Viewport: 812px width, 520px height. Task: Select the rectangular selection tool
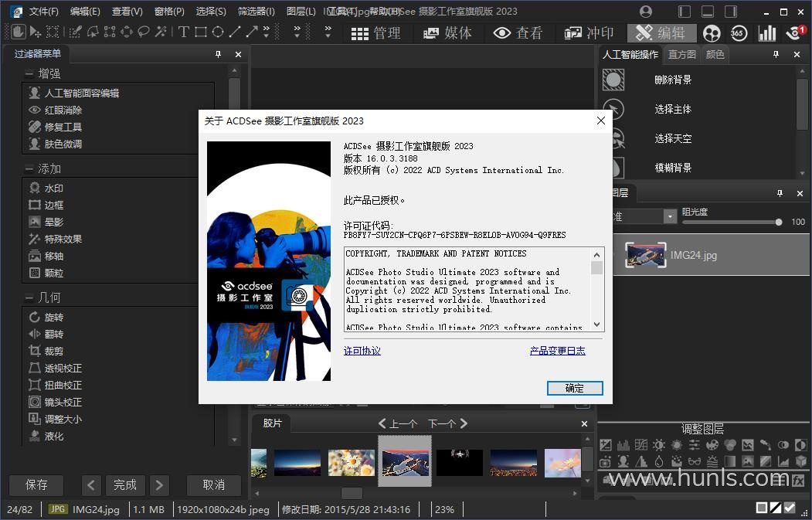(53, 32)
